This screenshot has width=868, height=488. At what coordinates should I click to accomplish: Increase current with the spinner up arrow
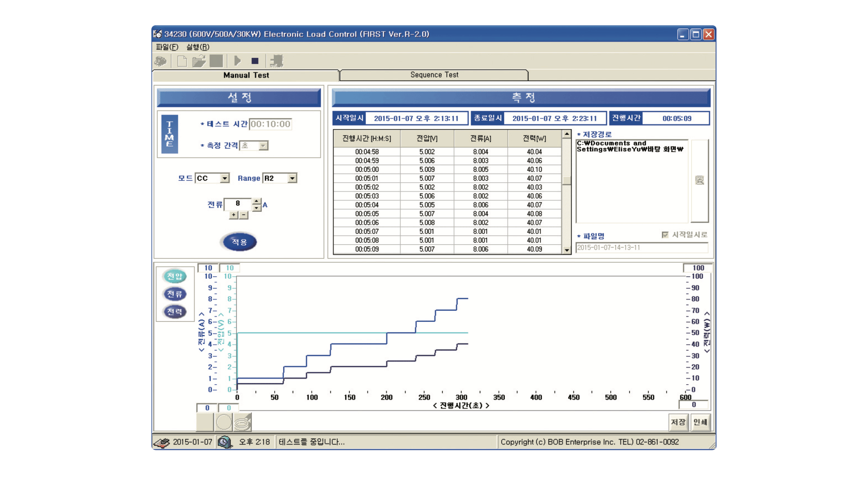257,201
